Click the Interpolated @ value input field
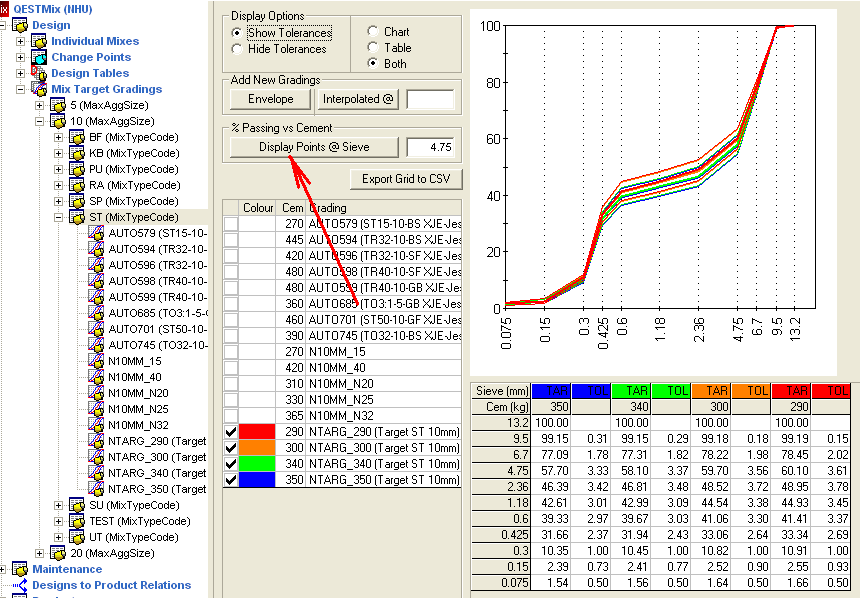Viewport: 860px width, 598px height. [430, 99]
